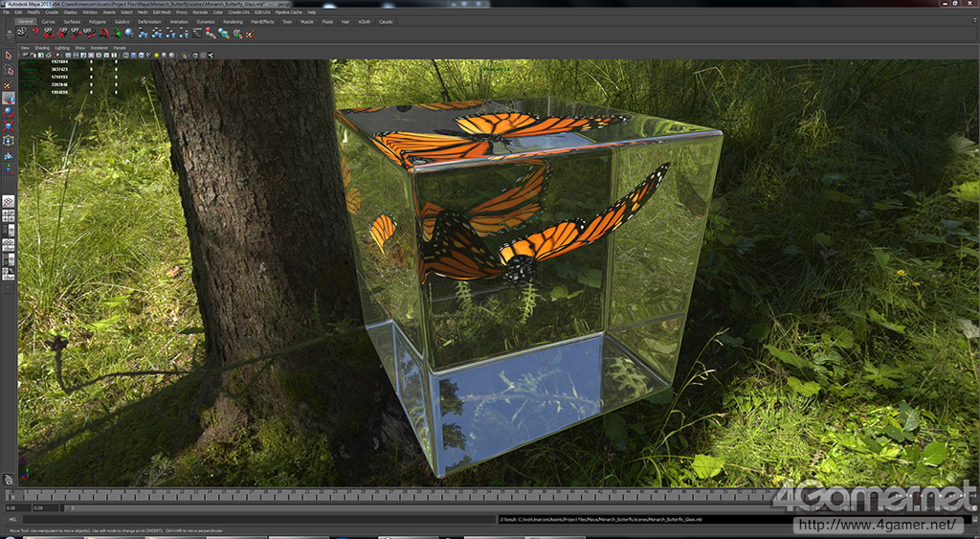This screenshot has height=539, width=980.
Task: Choose hypershade/persp layout button
Action: click(x=8, y=258)
